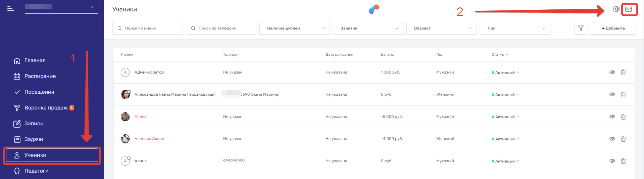Open student link Аленова Алена
This screenshot has width=644, height=179.
pyautogui.click(x=149, y=139)
